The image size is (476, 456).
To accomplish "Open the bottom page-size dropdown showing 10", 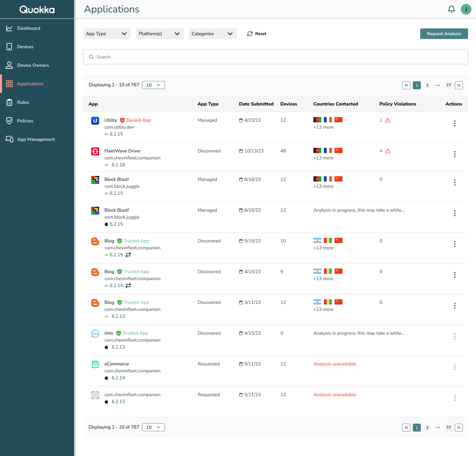I will pos(153,427).
